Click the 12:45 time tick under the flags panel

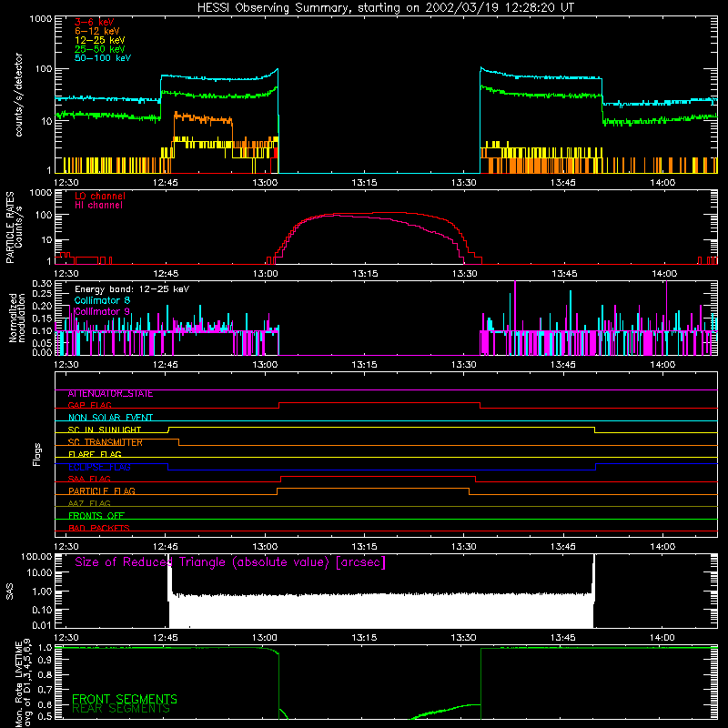166,547
